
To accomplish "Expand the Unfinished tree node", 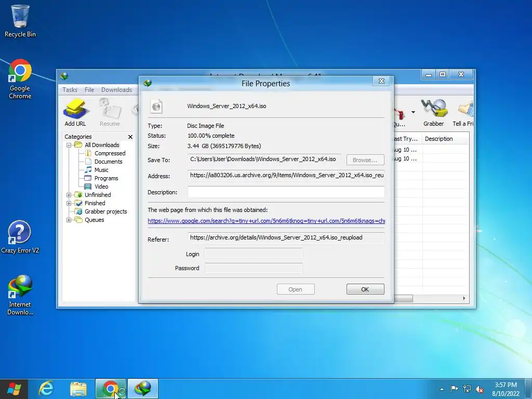I will (69, 195).
